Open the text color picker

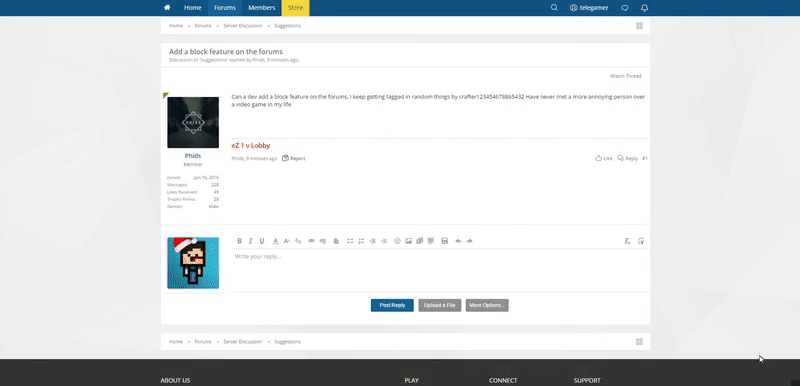[276, 241]
